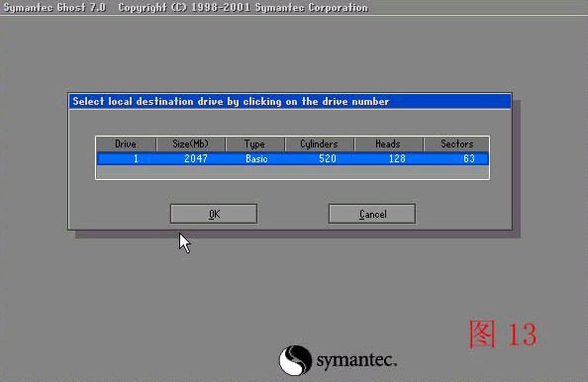Click the Symantec Ghost 7.0 header text
The height and width of the screenshot is (382, 588).
click(54, 8)
